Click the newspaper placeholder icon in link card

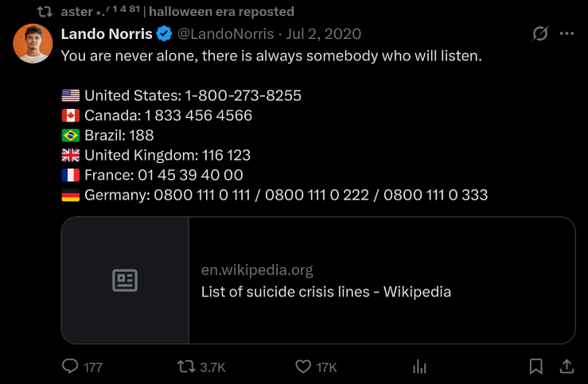point(125,280)
